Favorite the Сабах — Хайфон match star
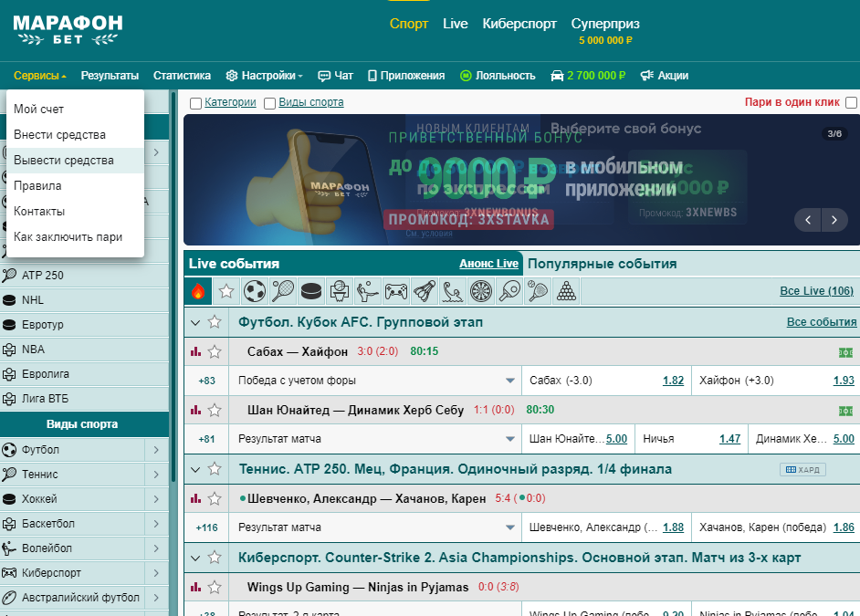860x616 pixels. (215, 351)
